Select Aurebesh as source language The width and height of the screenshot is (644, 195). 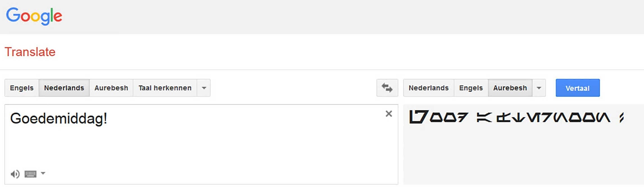[111, 88]
